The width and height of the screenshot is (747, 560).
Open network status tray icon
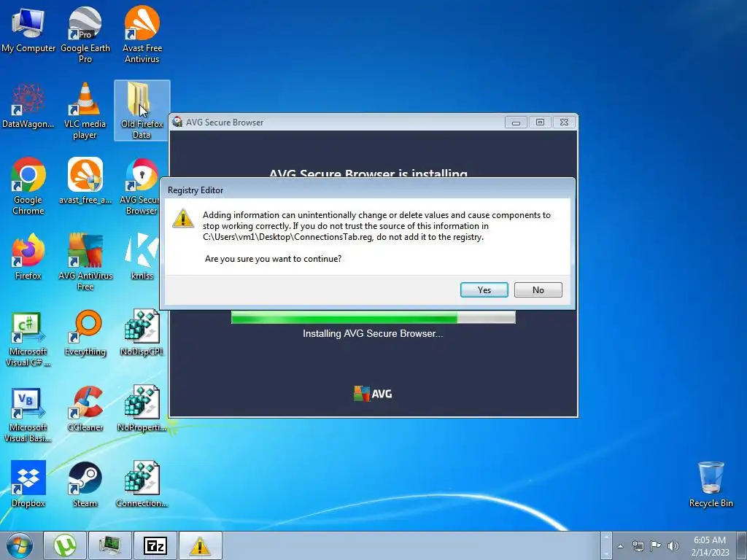tap(638, 546)
